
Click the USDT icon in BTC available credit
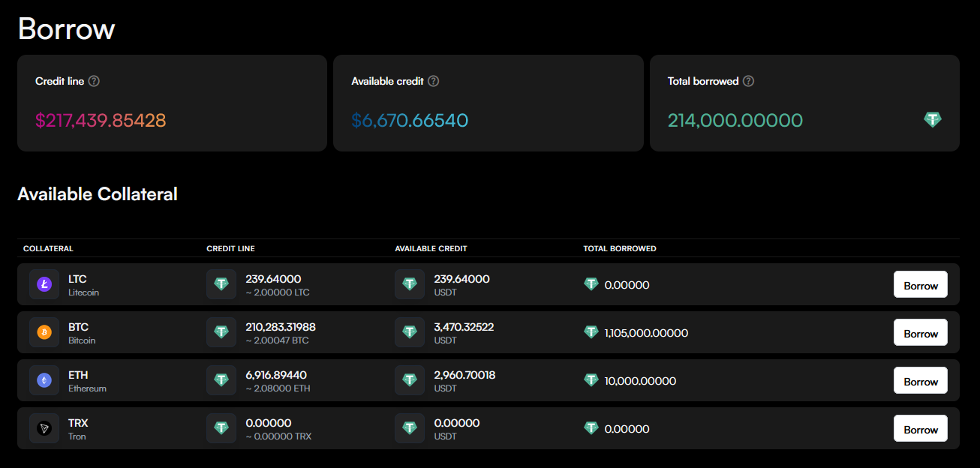point(410,333)
